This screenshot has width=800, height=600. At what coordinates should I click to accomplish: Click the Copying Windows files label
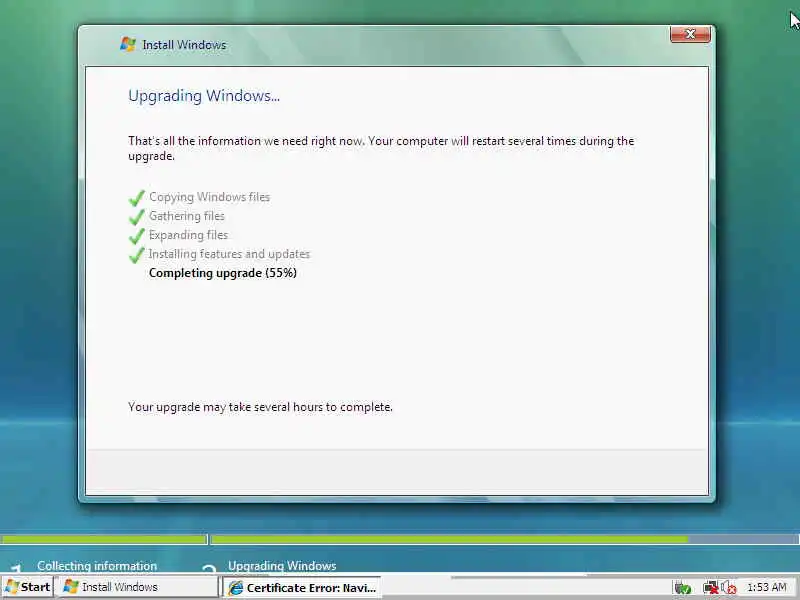tap(209, 197)
